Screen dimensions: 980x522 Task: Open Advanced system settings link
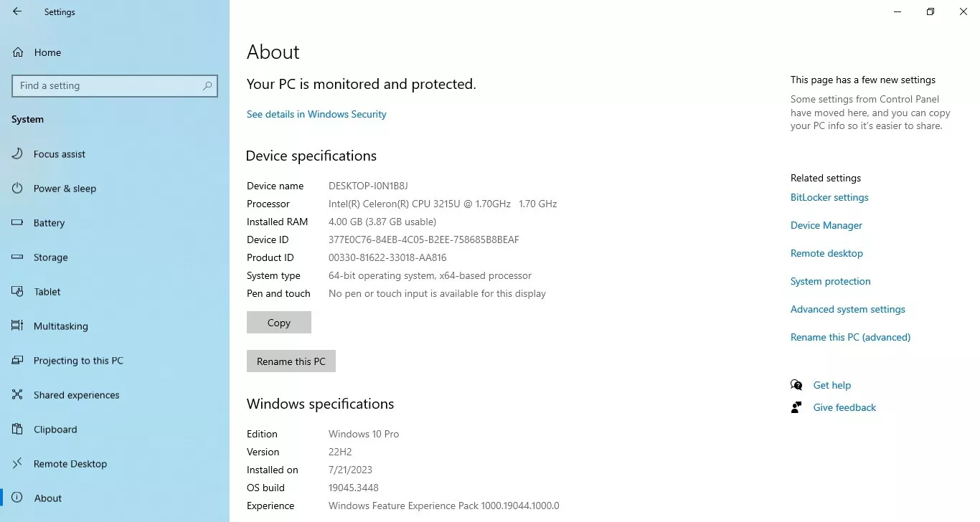(x=848, y=309)
